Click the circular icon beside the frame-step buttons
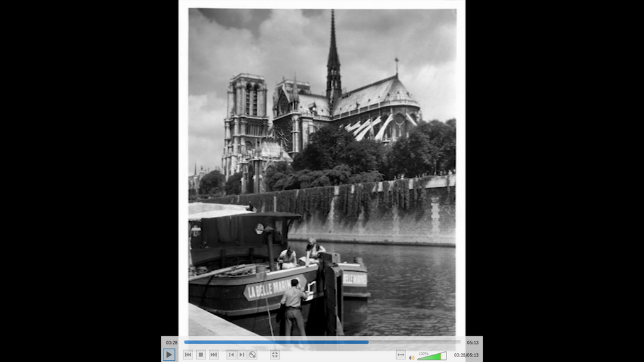 pos(252,354)
